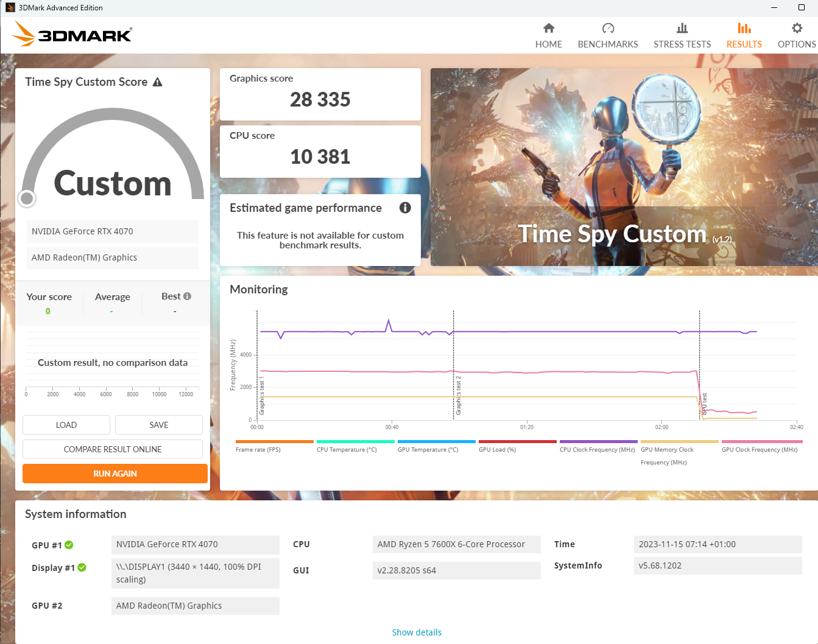This screenshot has height=644, width=818.
Task: Minimize the 3DMark window
Action: (774, 7)
